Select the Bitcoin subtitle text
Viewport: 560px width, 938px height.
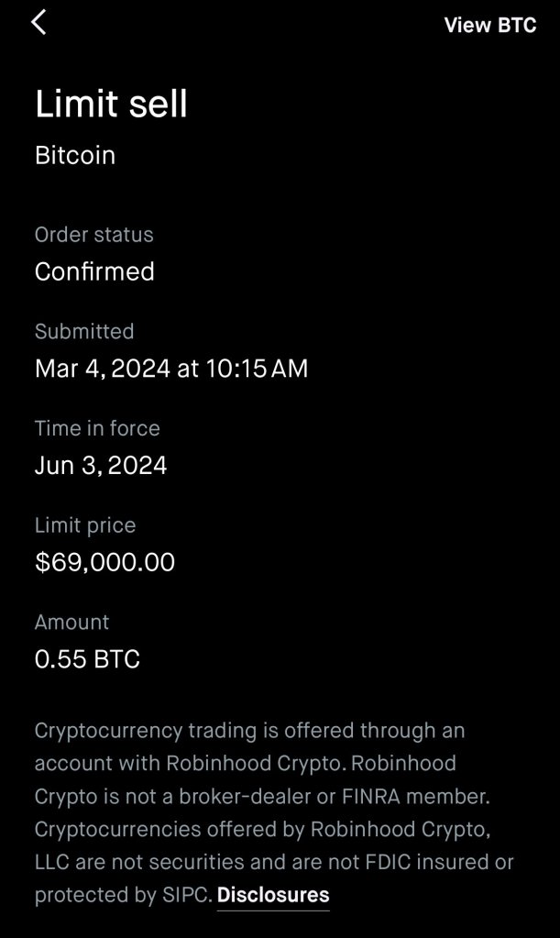[x=75, y=155]
